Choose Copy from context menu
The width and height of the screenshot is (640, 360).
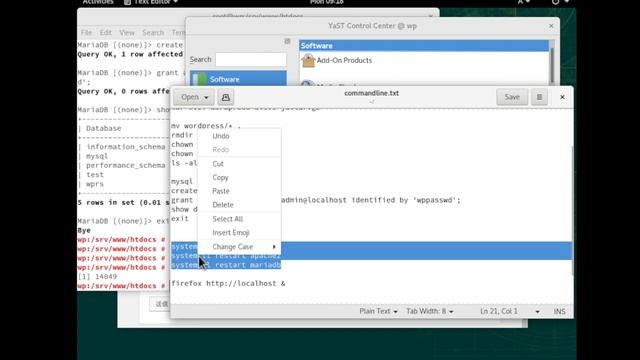(239, 178)
